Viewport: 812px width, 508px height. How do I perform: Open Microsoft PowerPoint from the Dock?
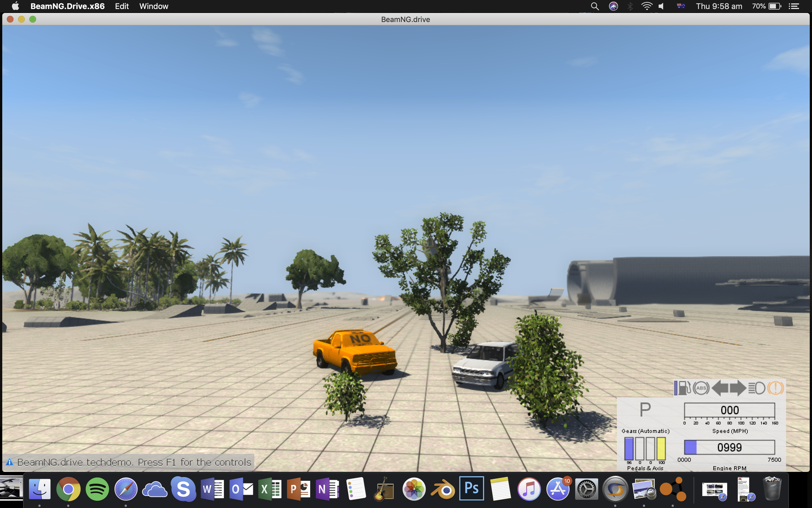coord(299,489)
